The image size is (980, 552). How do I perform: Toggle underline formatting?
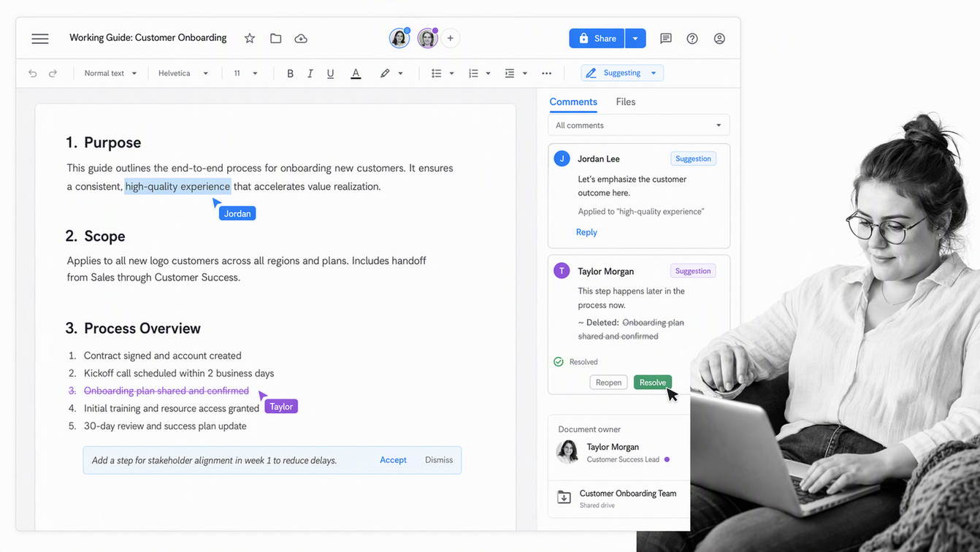pyautogui.click(x=331, y=73)
